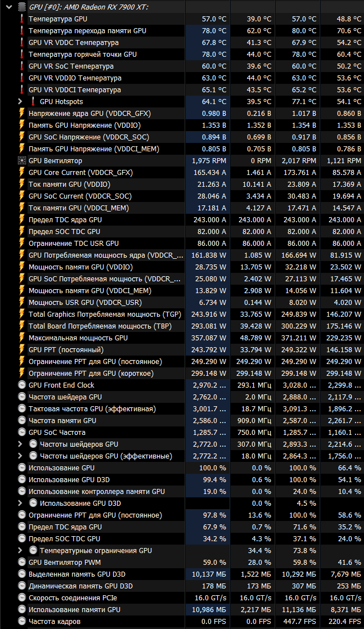Click thermometer icon of GPU VR VDDIO Температура

tap(22, 78)
